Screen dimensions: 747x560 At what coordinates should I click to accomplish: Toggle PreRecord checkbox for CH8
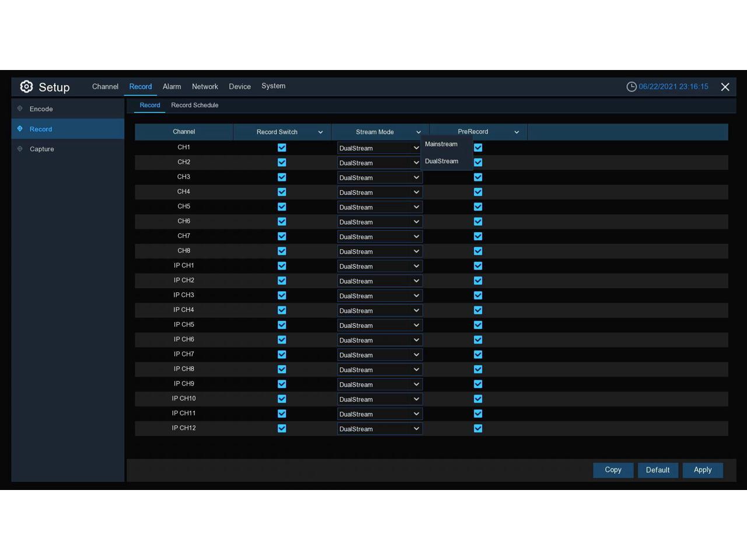tap(478, 251)
